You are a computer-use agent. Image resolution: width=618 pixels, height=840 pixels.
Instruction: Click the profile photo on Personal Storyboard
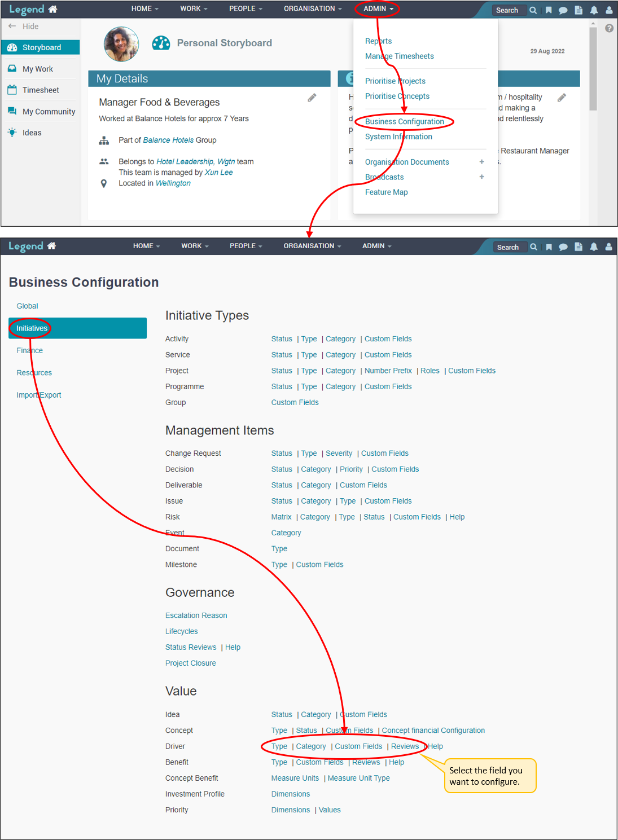pyautogui.click(x=121, y=44)
